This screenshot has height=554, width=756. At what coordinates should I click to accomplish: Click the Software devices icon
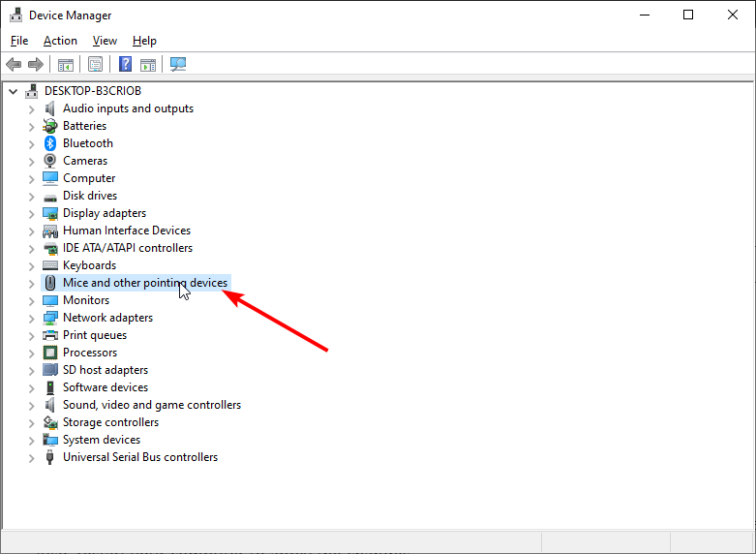50,387
